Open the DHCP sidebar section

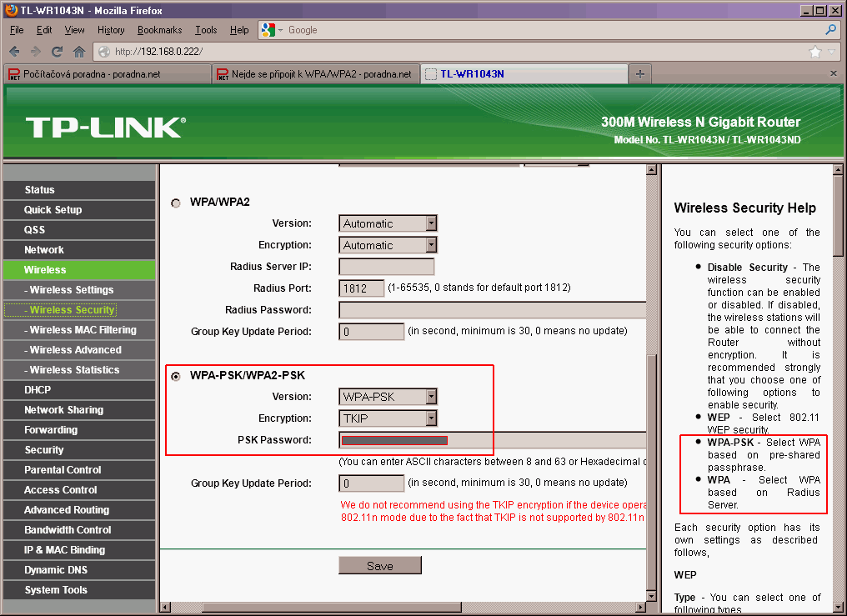tap(38, 390)
